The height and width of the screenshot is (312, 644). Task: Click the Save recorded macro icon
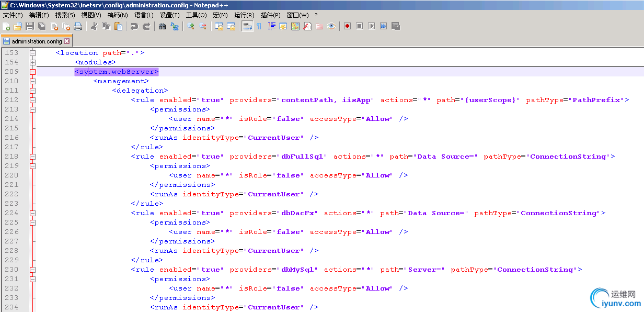396,26
